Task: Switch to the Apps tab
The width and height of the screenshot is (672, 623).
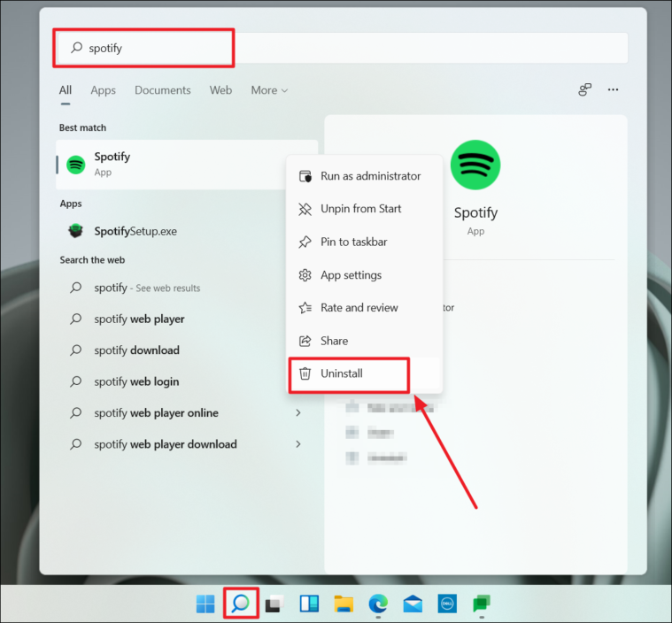Action: tap(104, 90)
